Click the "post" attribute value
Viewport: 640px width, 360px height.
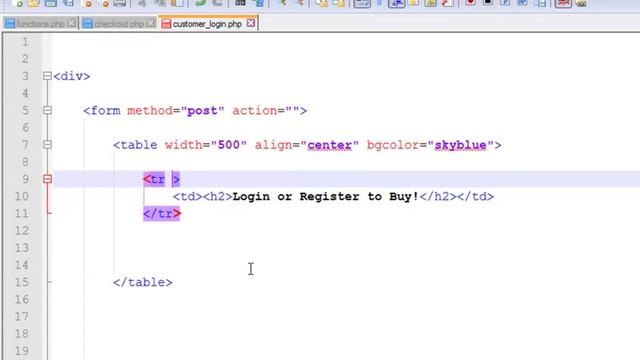[202, 111]
